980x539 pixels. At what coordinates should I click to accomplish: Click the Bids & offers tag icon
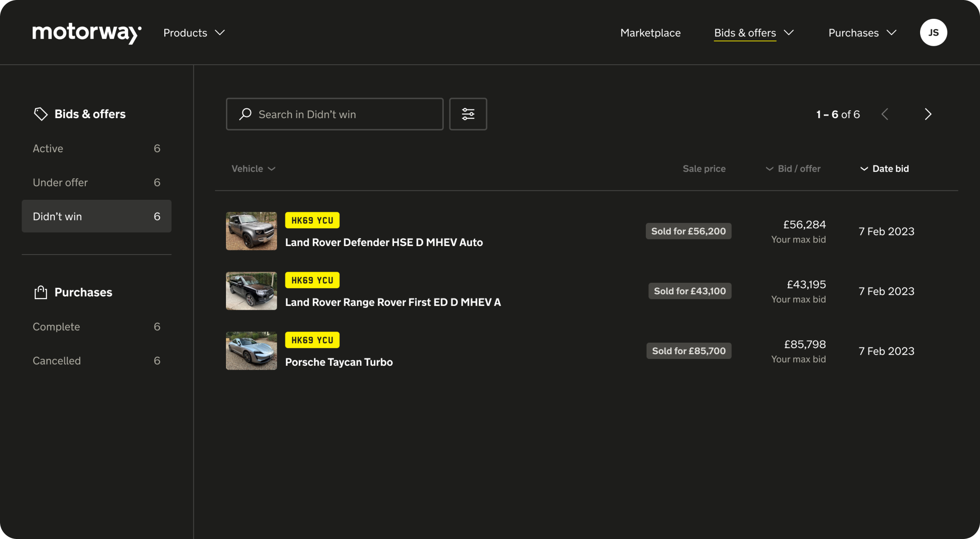click(x=41, y=114)
